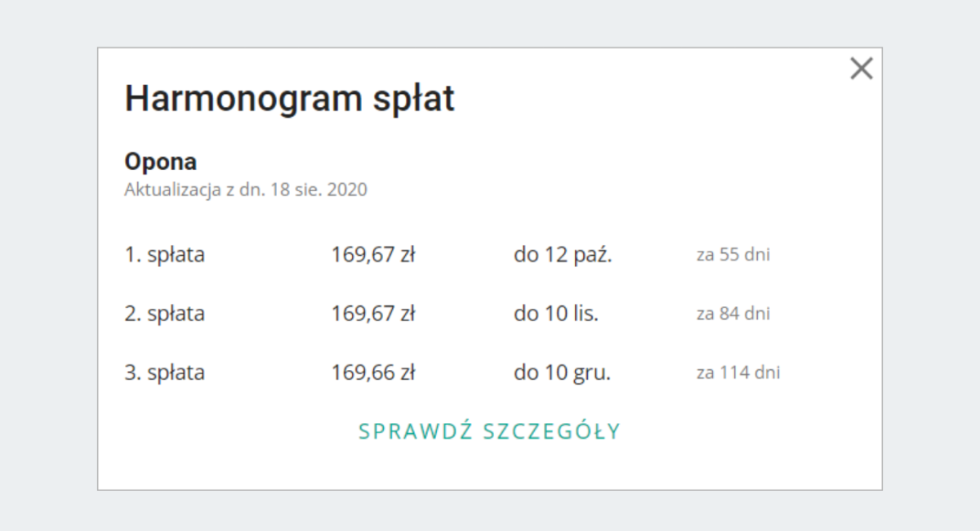
Task: Click the 'do 10 lis.' due date
Action: point(555,314)
